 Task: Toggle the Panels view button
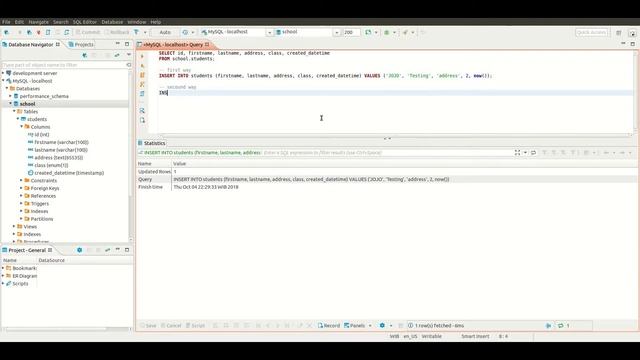pyautogui.click(x=354, y=325)
